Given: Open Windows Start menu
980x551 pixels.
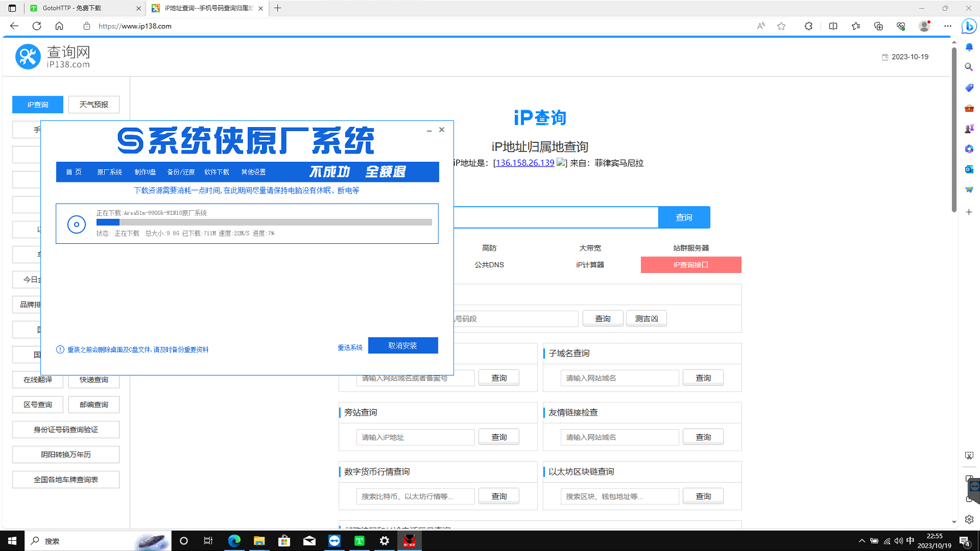Looking at the screenshot, I should 12,541.
